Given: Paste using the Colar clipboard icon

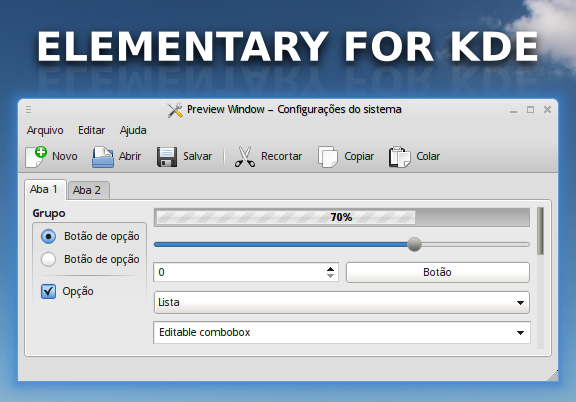Looking at the screenshot, I should click(x=400, y=157).
